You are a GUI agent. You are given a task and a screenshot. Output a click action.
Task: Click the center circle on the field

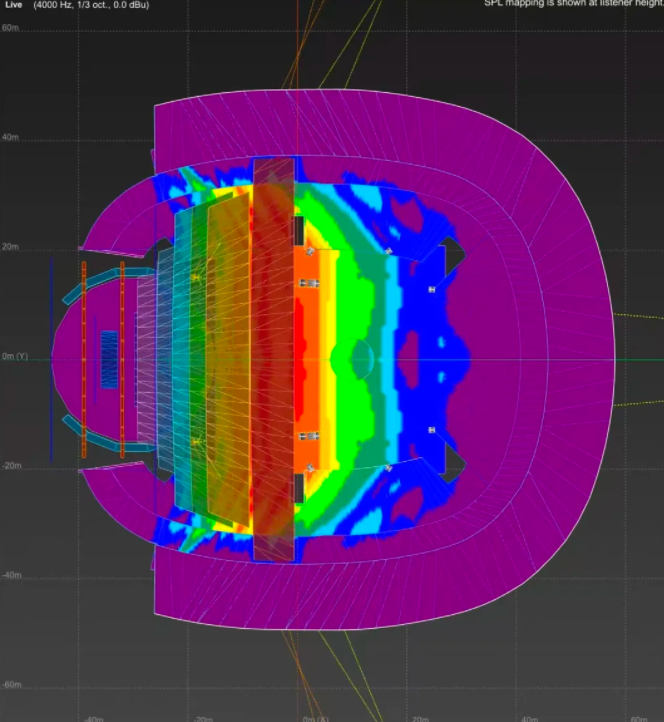[362, 356]
